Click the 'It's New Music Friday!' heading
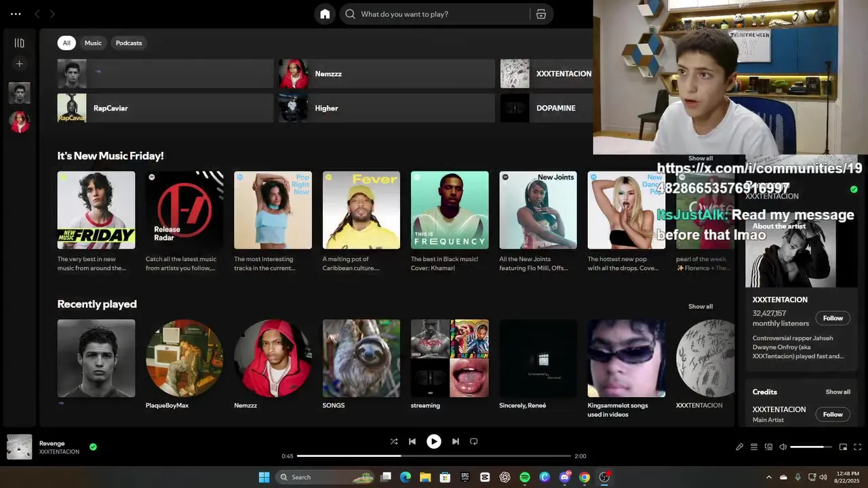 click(x=111, y=156)
